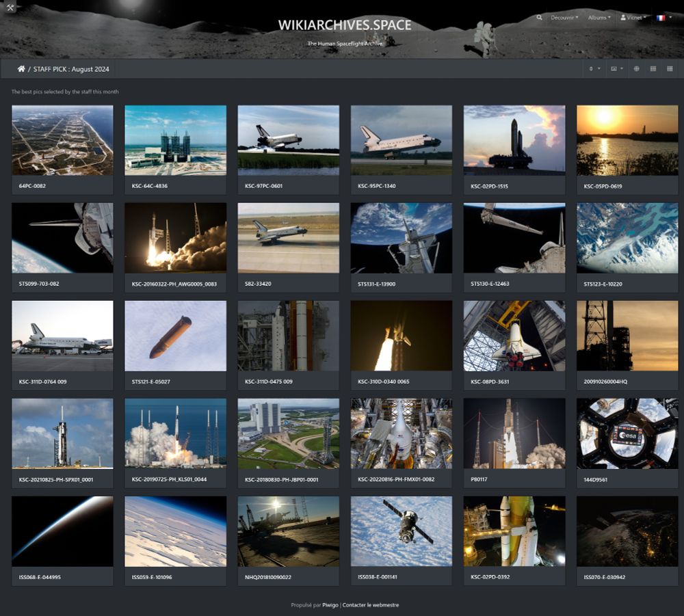The height and width of the screenshot is (616, 684).
Task: Open the KSC-08PD-3631 shuttle lift thumbnail
Action: (x=514, y=336)
